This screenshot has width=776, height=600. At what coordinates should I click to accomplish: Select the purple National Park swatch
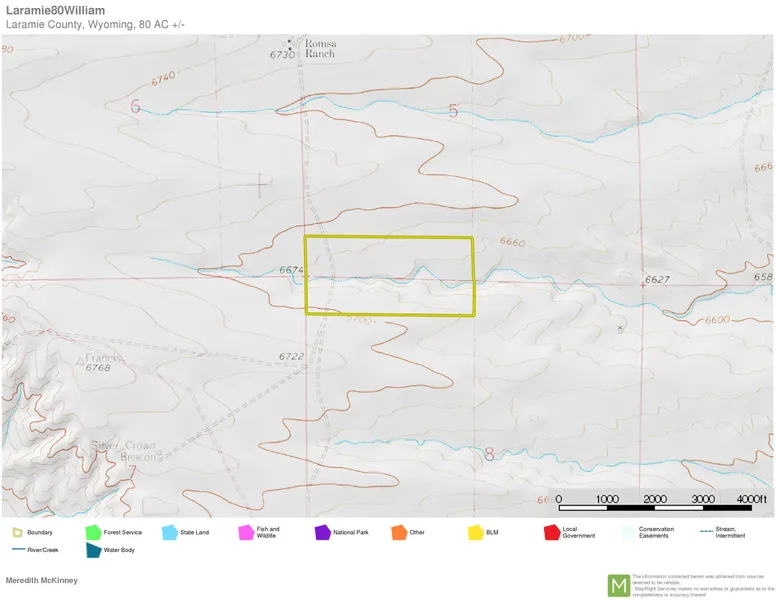tap(322, 533)
